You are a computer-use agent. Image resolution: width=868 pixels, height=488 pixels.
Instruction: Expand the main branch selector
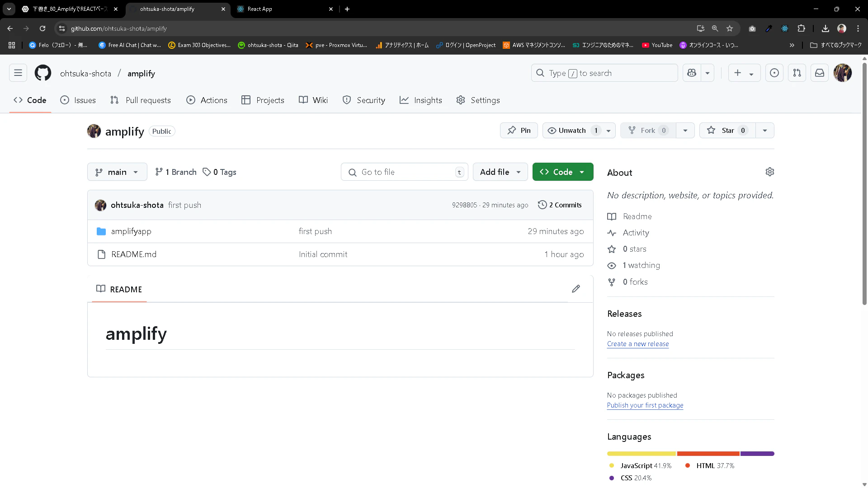117,172
